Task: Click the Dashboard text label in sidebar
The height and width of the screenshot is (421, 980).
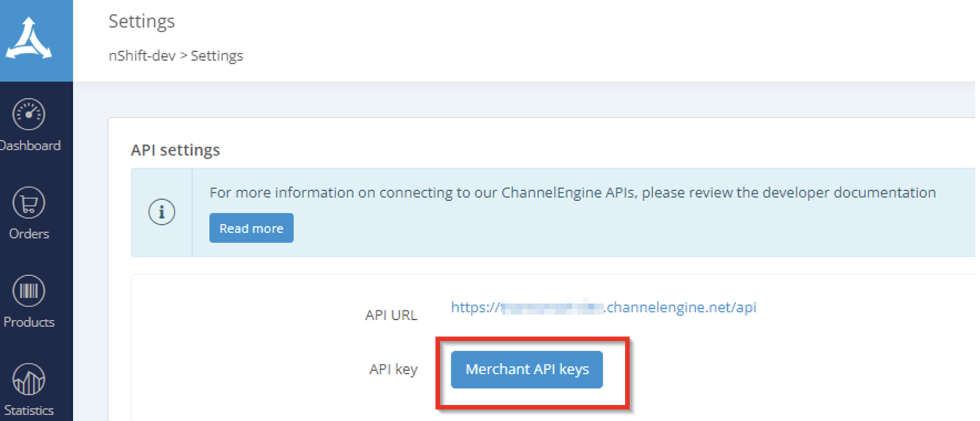Action: (30, 145)
